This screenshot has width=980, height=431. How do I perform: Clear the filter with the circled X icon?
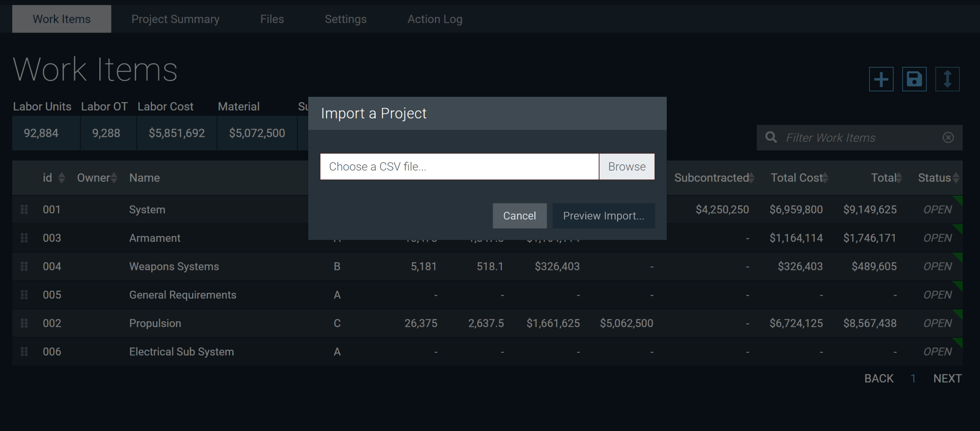[948, 137]
